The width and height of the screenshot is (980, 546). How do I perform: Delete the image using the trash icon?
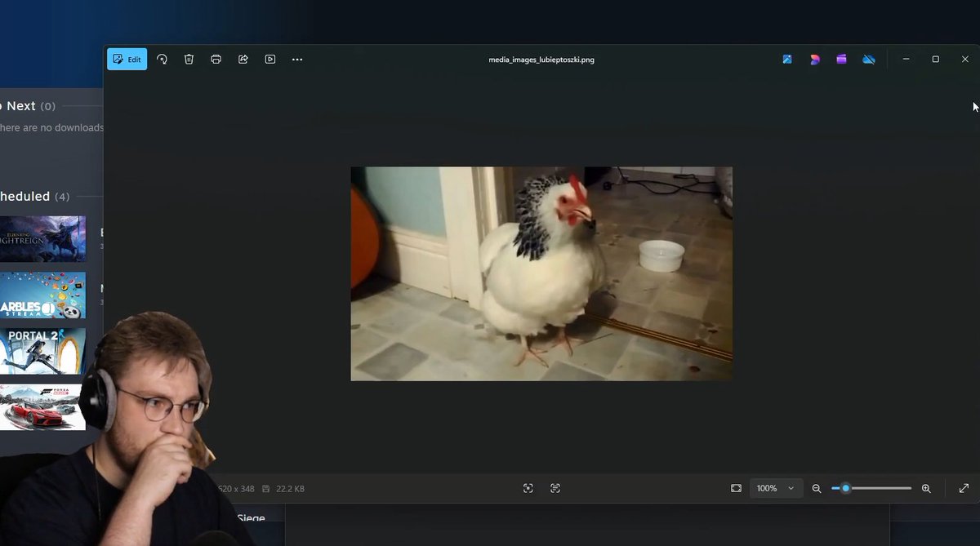(189, 60)
